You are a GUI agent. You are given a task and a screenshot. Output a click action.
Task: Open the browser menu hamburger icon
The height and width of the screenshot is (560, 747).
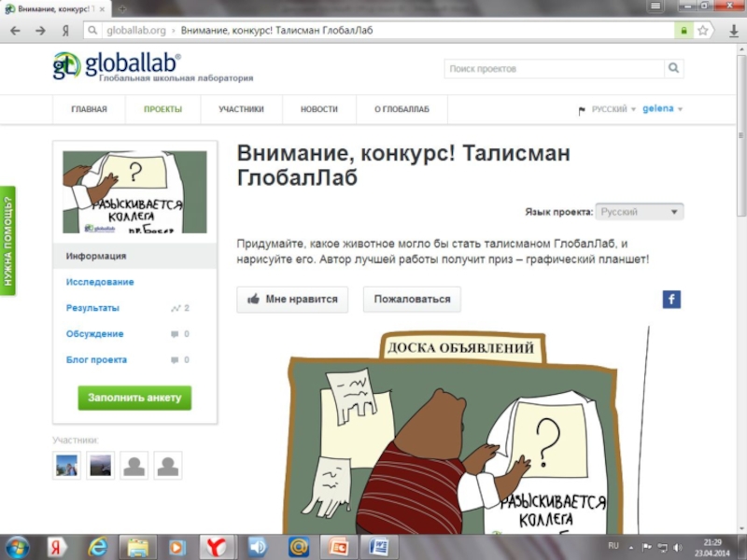click(655, 6)
